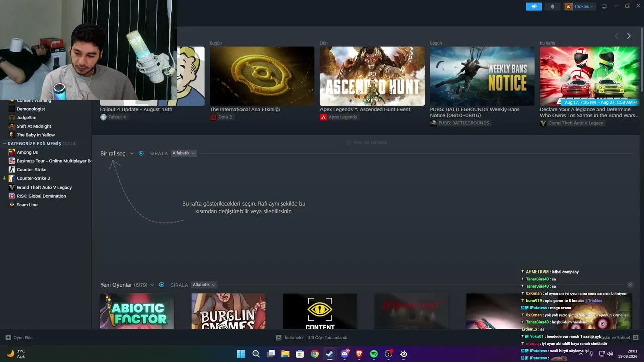Open the 'Bir raf seç' shelf dropdown
This screenshot has width=644, height=362.
point(117,153)
